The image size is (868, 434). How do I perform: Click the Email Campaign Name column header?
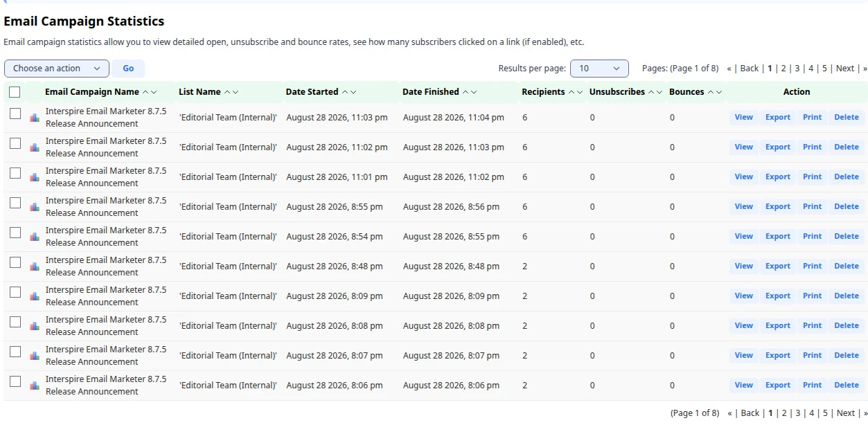pos(92,92)
